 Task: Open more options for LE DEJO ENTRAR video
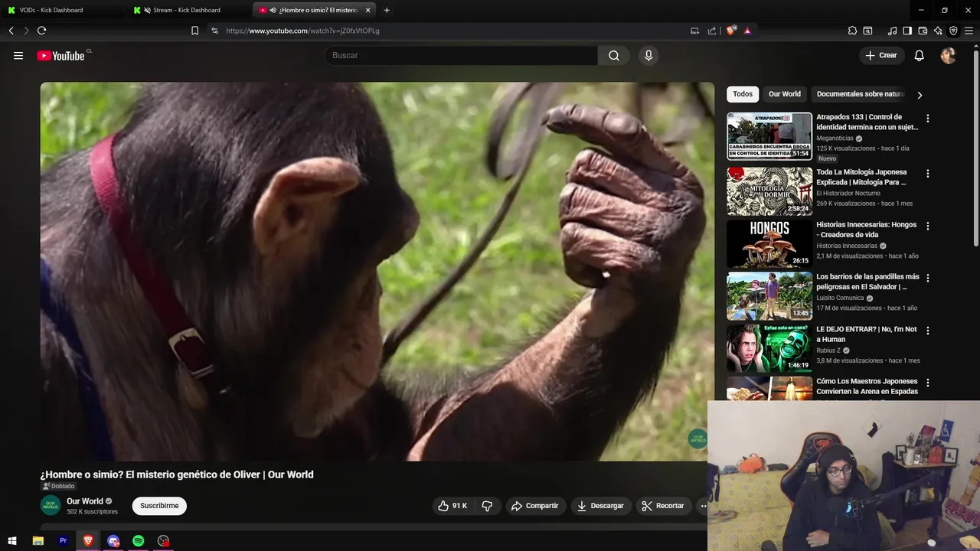tap(927, 331)
